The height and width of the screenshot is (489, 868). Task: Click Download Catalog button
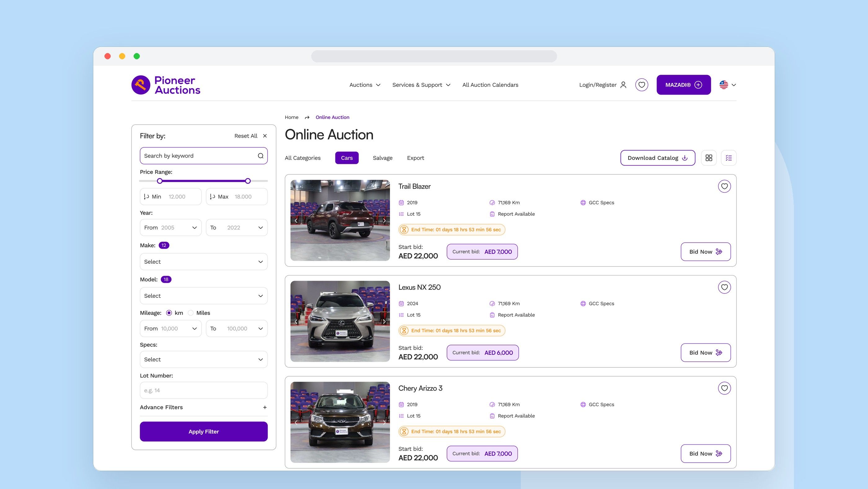click(658, 158)
